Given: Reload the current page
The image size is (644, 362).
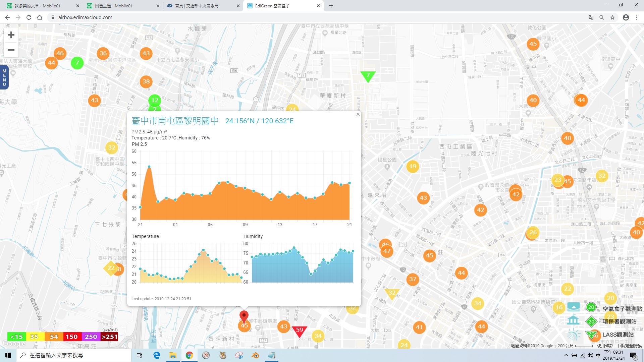Looking at the screenshot, I should click(x=29, y=17).
